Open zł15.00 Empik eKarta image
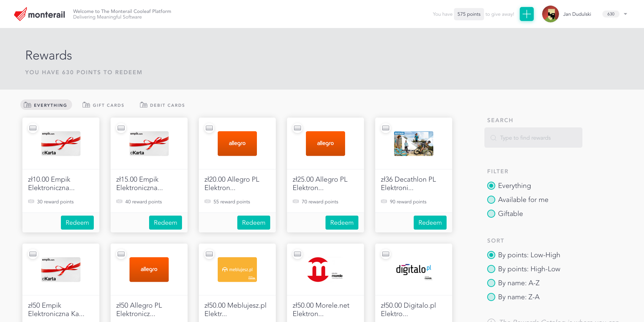Image resolution: width=644 pixels, height=322 pixels. 149,143
